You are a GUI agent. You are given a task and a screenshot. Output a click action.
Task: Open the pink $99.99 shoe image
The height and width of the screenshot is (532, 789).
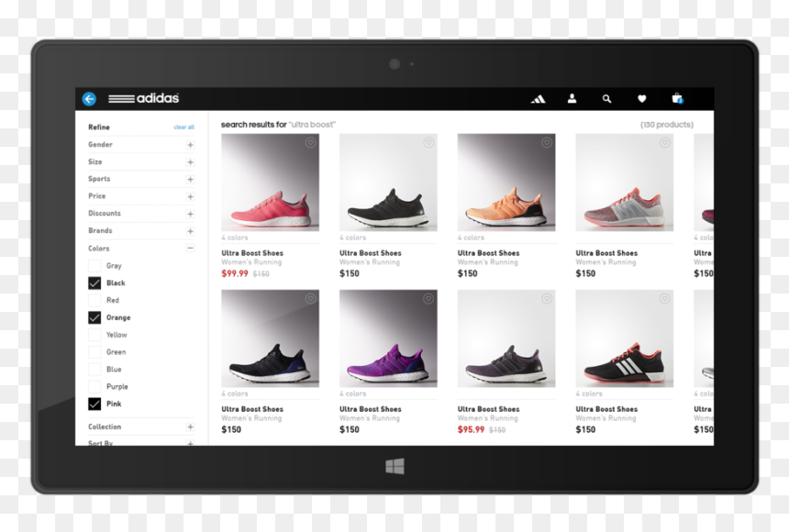[x=271, y=183]
